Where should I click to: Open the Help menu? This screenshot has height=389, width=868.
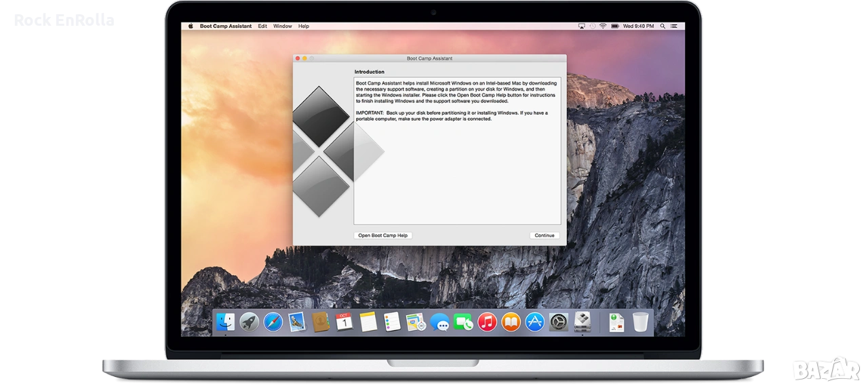coord(303,26)
